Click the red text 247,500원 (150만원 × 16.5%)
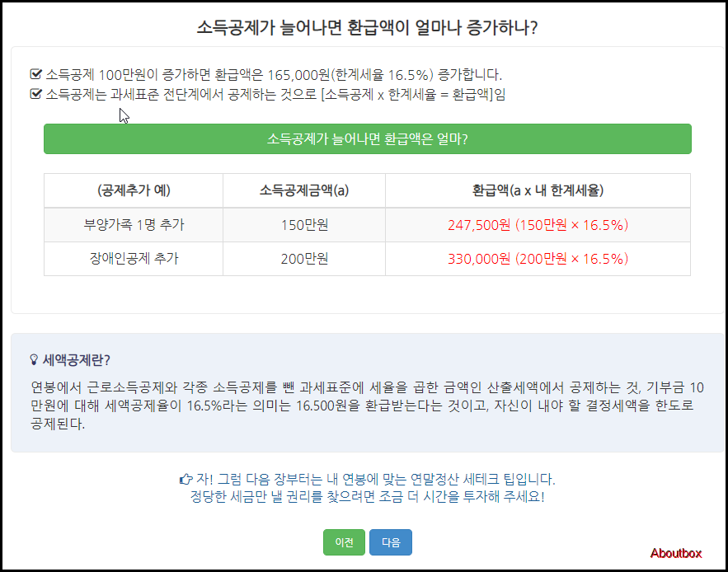This screenshot has height=572, width=728. pyautogui.click(x=538, y=225)
